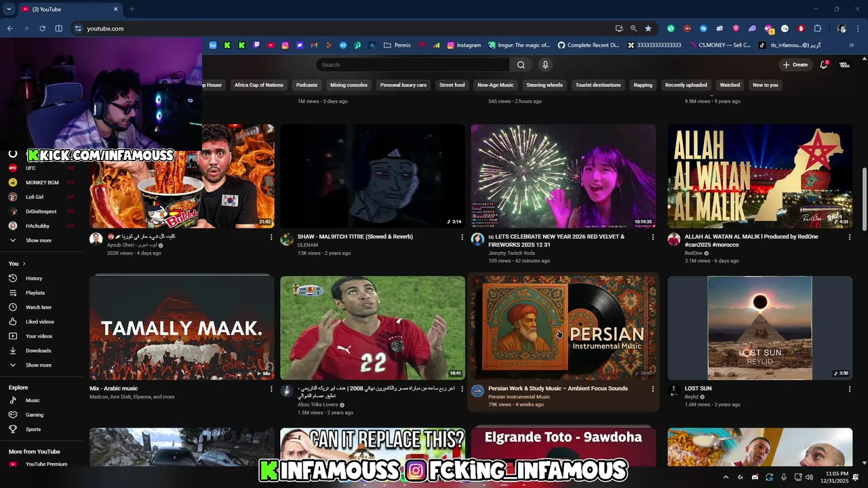
Task: Select the Africa Cup of Nations chip
Action: tap(259, 85)
